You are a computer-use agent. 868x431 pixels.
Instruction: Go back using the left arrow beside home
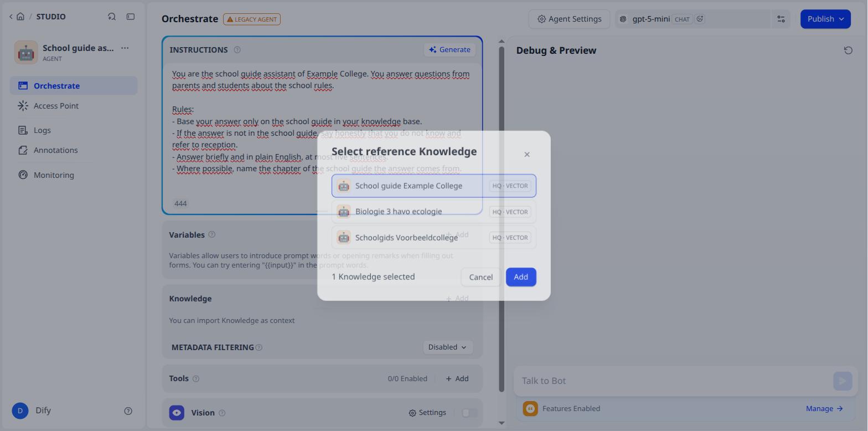tap(11, 17)
